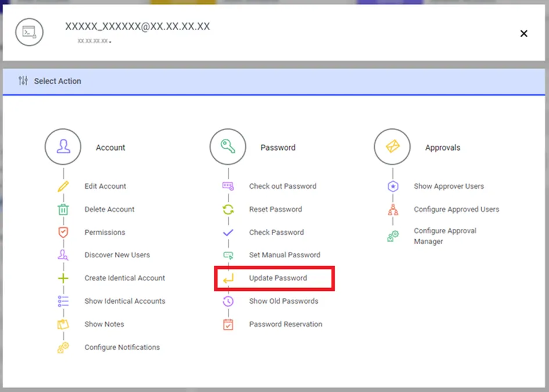The height and width of the screenshot is (392, 549).
Task: Click the pencil icon beside Edit Account
Action: click(63, 186)
